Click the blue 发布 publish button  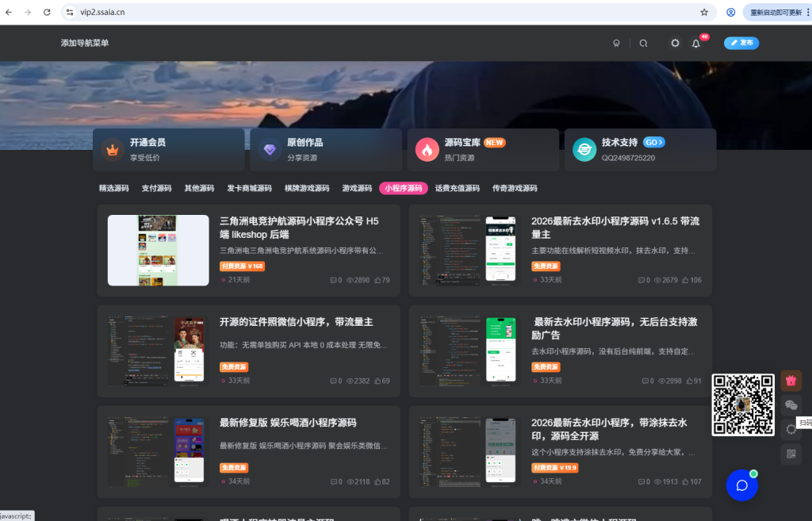pyautogui.click(x=741, y=43)
